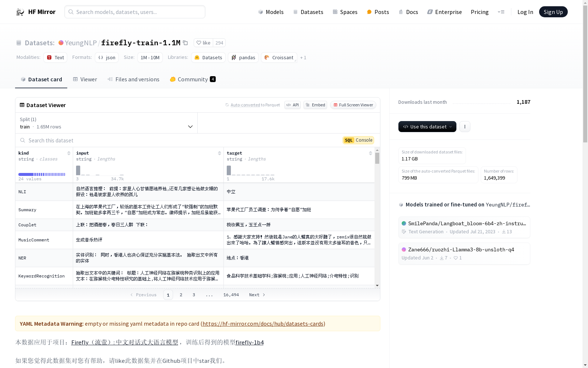The height and width of the screenshot is (368, 588).
Task: Open Zane666/ruozhi-Llamma3 model card
Action: point(464,254)
